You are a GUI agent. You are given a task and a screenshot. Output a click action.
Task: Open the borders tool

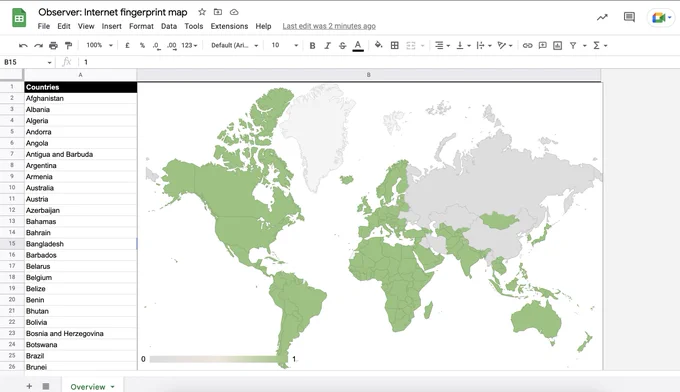[395, 45]
